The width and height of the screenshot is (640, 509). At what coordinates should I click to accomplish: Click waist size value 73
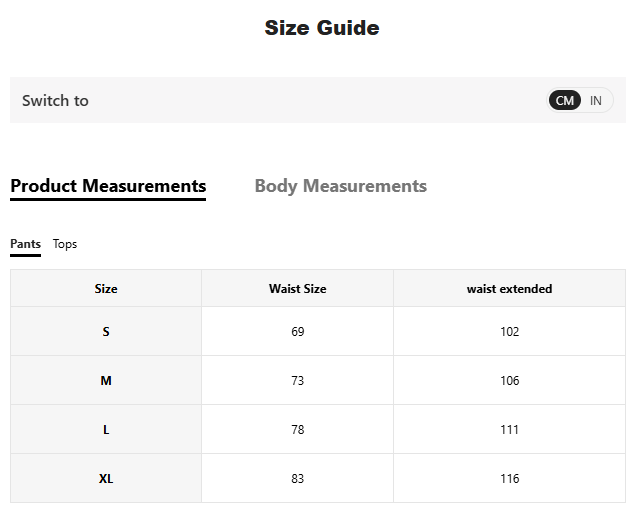pyautogui.click(x=297, y=381)
